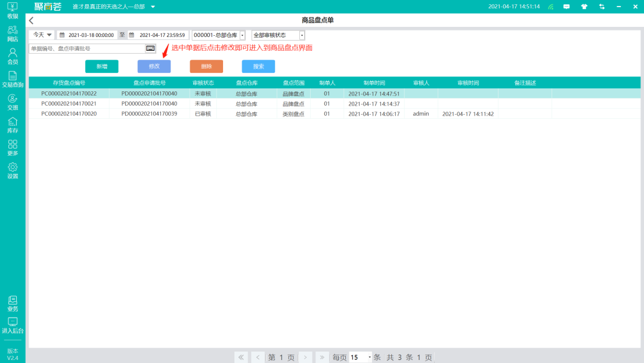Open the 收银 cashier icon in sidebar

tap(13, 10)
